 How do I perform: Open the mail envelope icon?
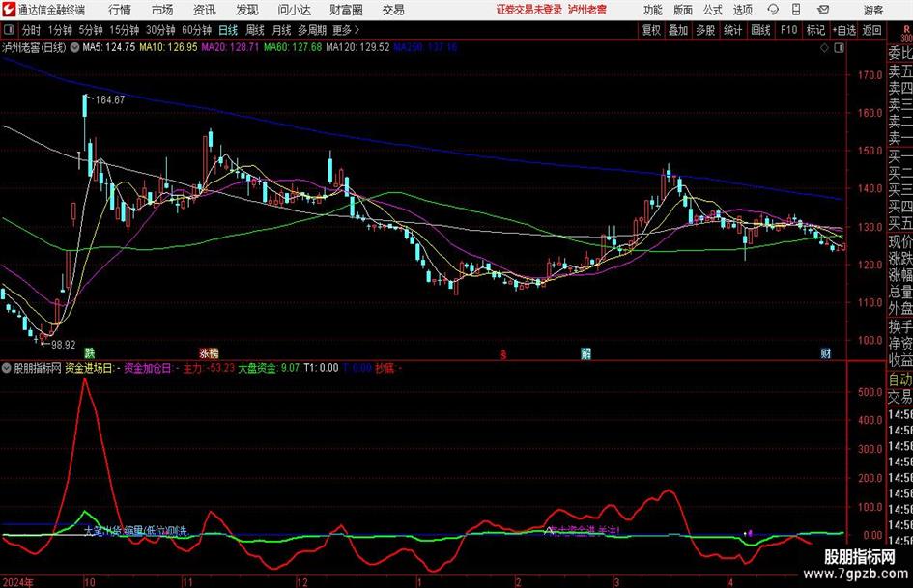tap(823, 10)
